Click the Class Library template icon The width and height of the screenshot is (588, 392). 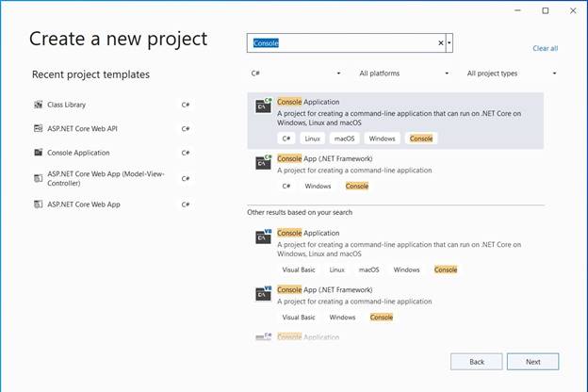[39, 105]
